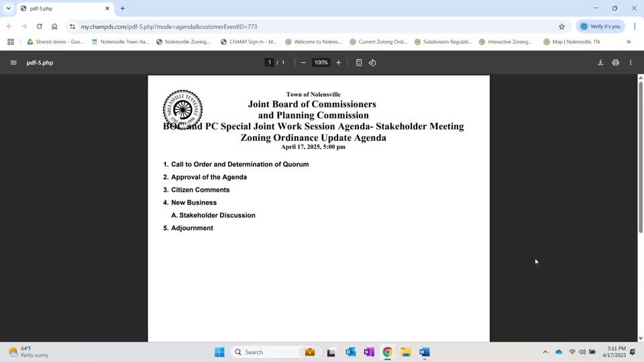644x362 pixels.
Task: Open the Interactive Zoning... bookmark
Action: [505, 42]
